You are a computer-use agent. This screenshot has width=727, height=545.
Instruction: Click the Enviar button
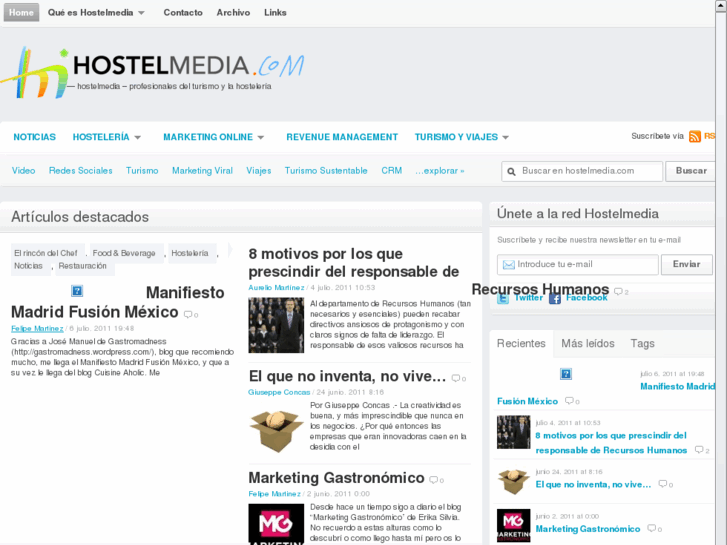click(687, 264)
